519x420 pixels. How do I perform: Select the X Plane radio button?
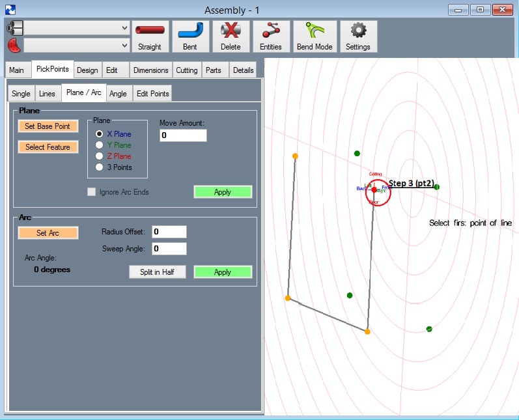[x=100, y=134]
